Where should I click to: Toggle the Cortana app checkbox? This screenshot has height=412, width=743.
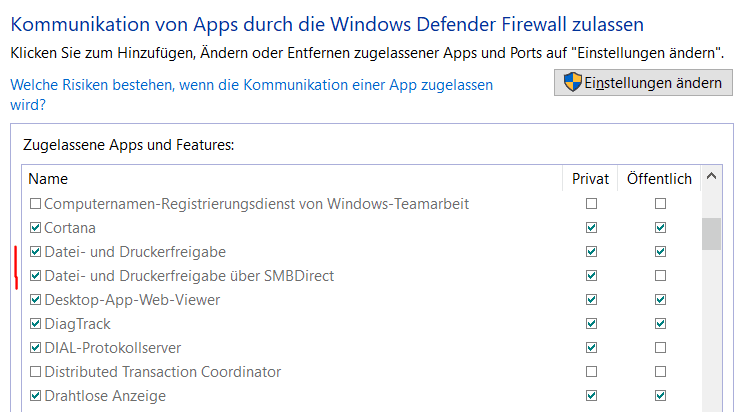(36, 228)
